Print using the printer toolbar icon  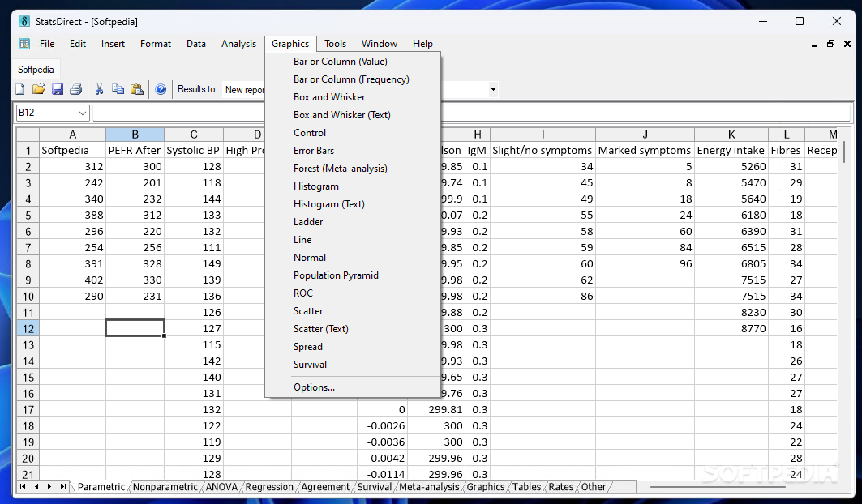point(76,89)
